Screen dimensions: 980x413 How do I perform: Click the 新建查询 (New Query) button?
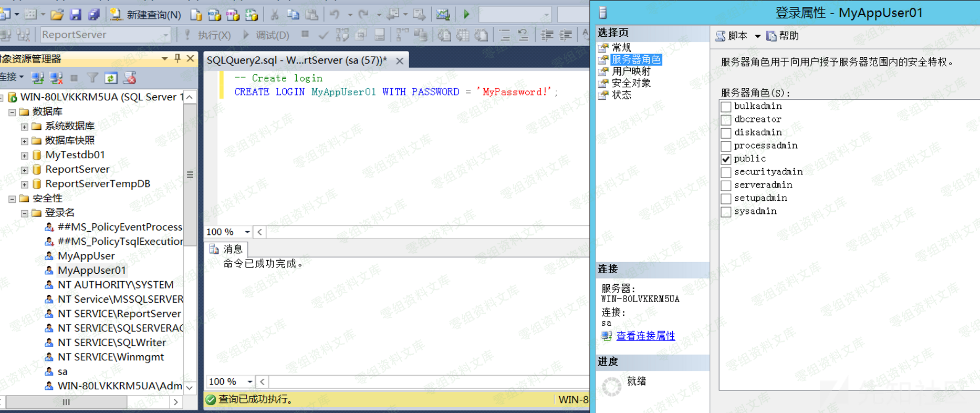coord(147,15)
